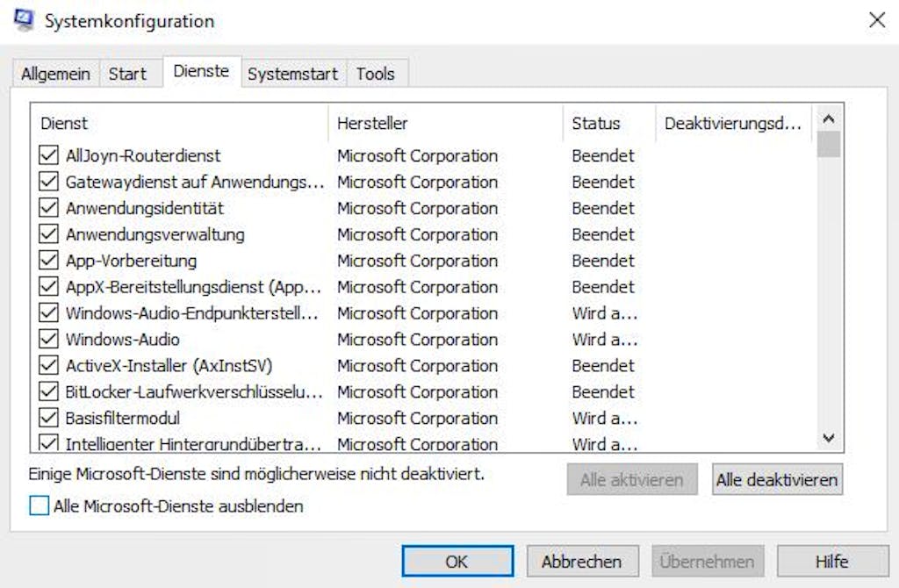The width and height of the screenshot is (899, 588).
Task: Select the Dienste tab
Action: 201,71
